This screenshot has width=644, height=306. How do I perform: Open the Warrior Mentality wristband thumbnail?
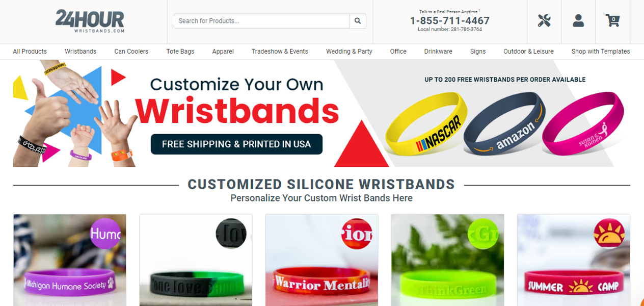(x=321, y=260)
